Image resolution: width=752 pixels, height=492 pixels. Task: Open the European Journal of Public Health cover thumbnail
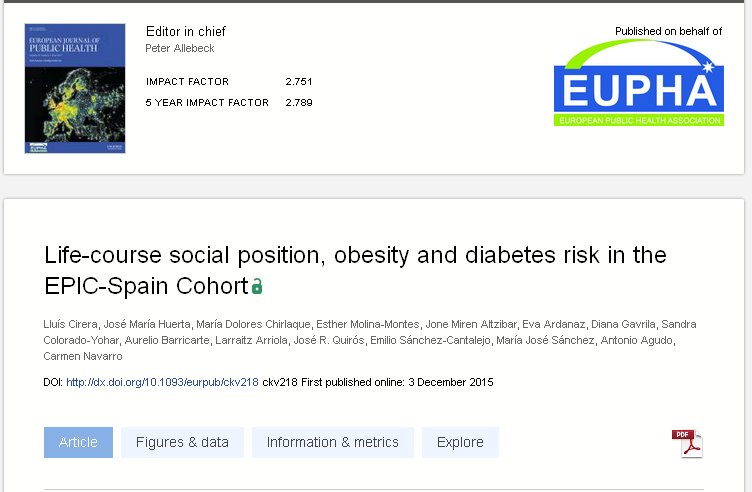point(61,88)
